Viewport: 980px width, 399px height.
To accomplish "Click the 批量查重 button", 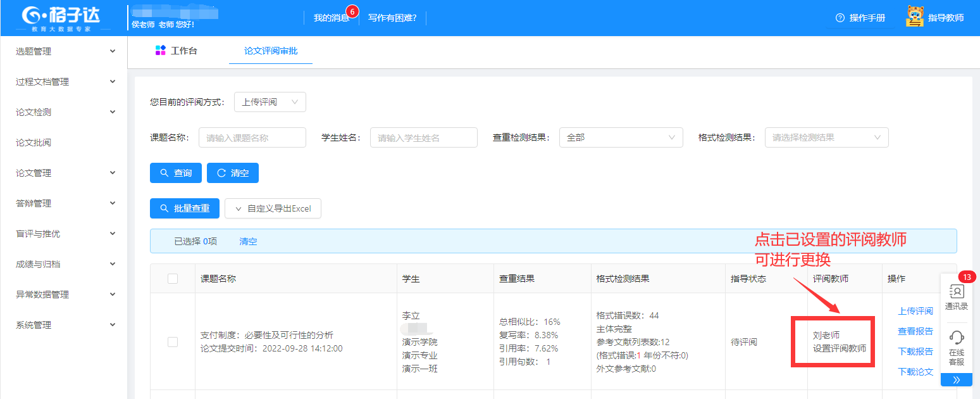I will pos(185,208).
